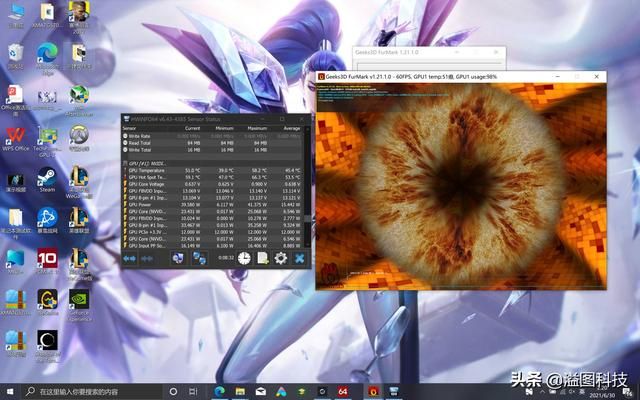This screenshot has width=640, height=400.
Task: Open TechPowerUp GPU-Z desktop shortcut
Action: click(47, 141)
